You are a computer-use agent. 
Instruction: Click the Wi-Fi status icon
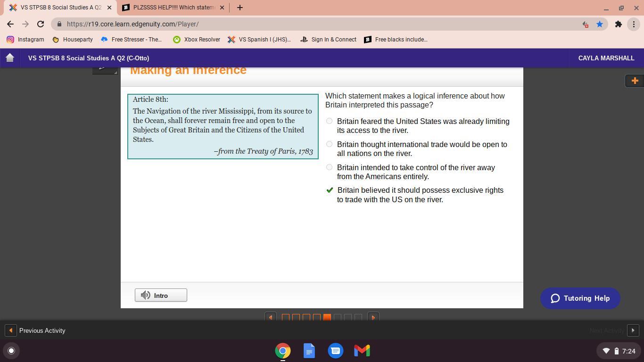click(x=606, y=351)
